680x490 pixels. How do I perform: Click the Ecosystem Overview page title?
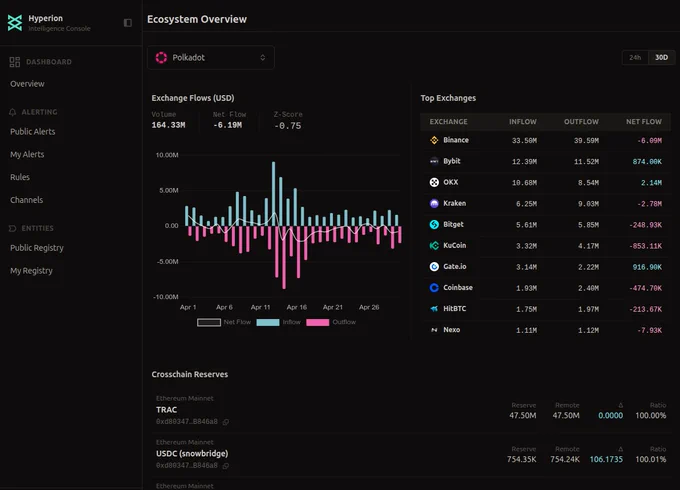point(197,20)
